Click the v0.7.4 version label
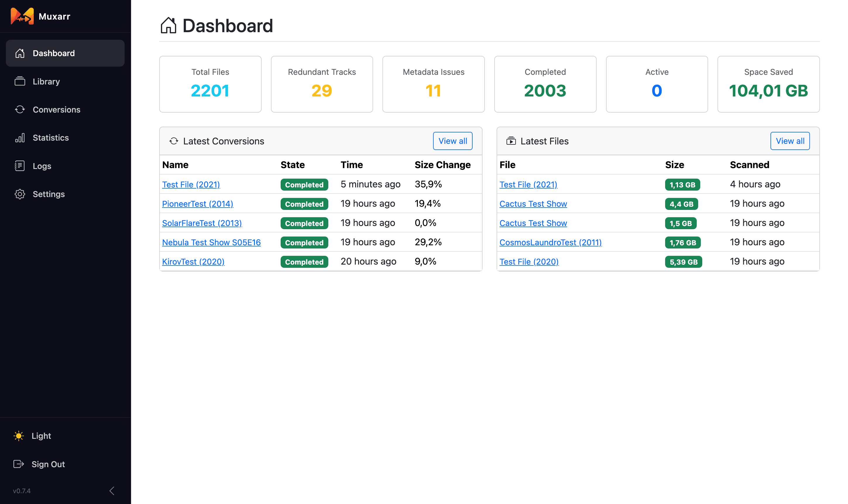848x504 pixels. click(x=22, y=491)
